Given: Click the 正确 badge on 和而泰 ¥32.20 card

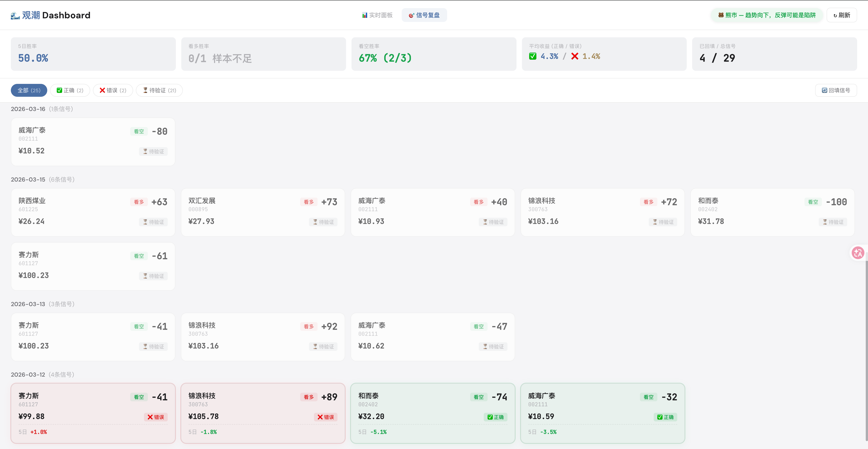Looking at the screenshot, I should 495,417.
